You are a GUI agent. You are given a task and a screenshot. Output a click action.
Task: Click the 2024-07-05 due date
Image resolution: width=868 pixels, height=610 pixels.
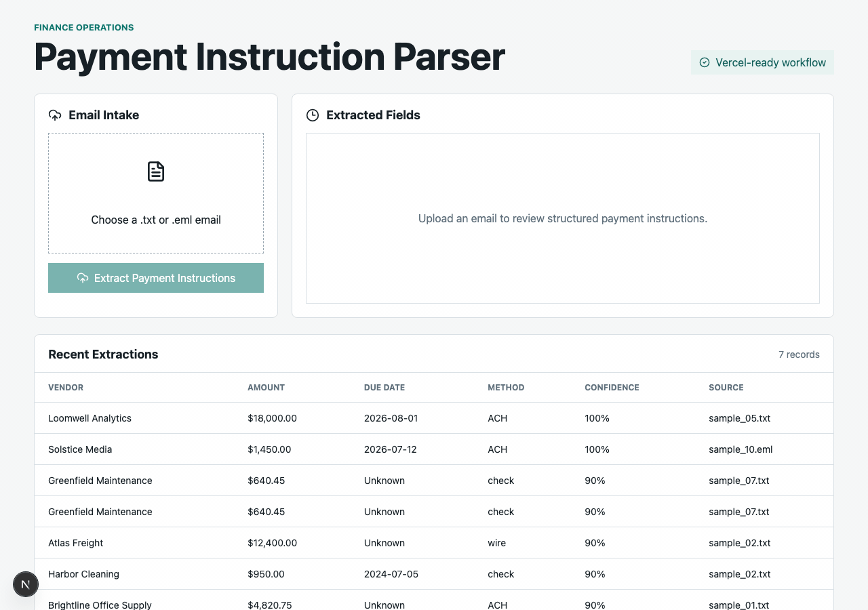tap(391, 574)
